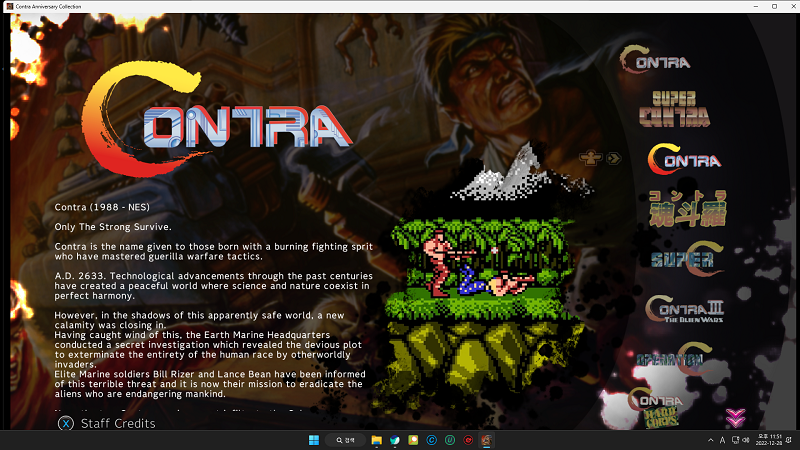Image resolution: width=800 pixels, height=450 pixels.
Task: Click the taskbar search box
Action: click(347, 440)
